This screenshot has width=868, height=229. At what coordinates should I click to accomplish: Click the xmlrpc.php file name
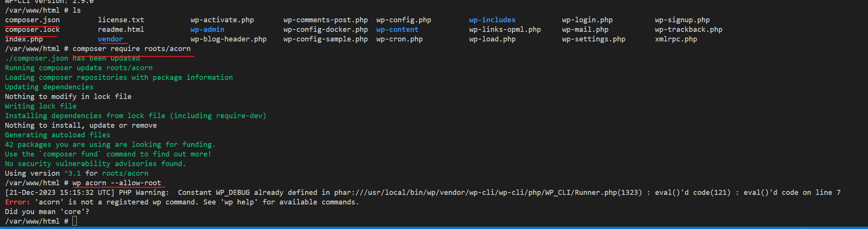pyautogui.click(x=676, y=39)
